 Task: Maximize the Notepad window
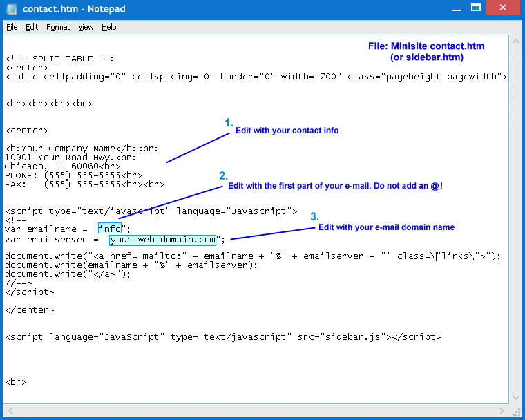click(x=475, y=8)
